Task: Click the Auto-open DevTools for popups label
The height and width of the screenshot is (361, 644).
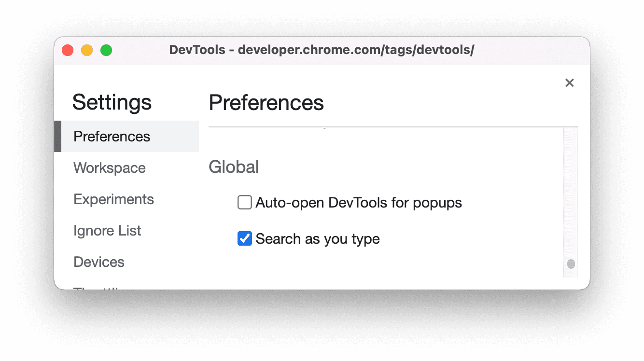Action: pos(359,202)
